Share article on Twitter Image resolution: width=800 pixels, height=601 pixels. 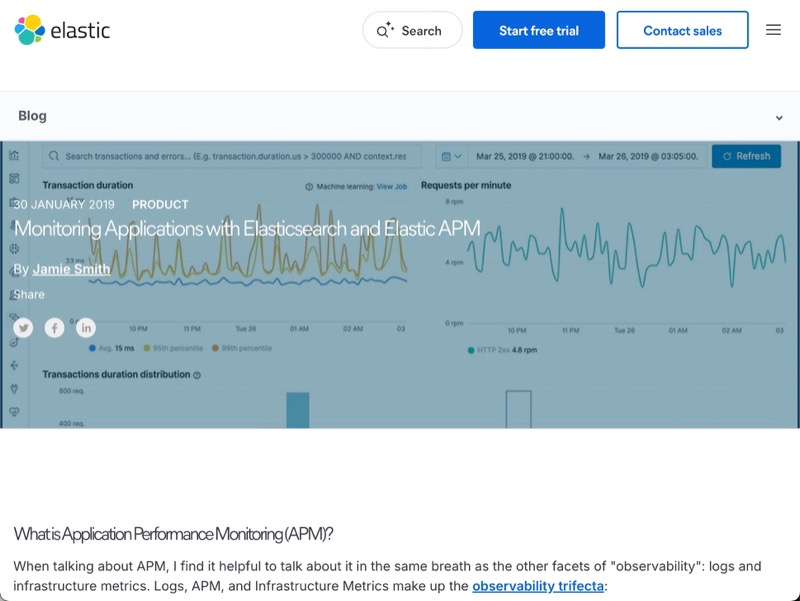(x=23, y=327)
